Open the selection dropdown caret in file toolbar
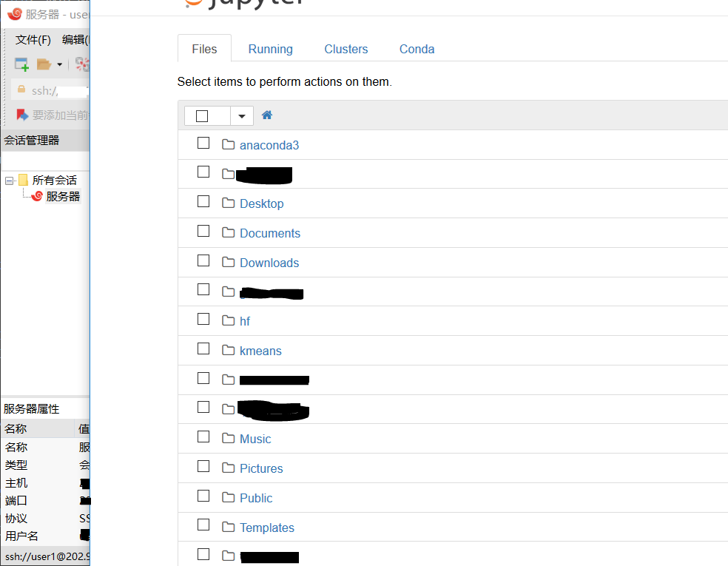 pos(241,116)
